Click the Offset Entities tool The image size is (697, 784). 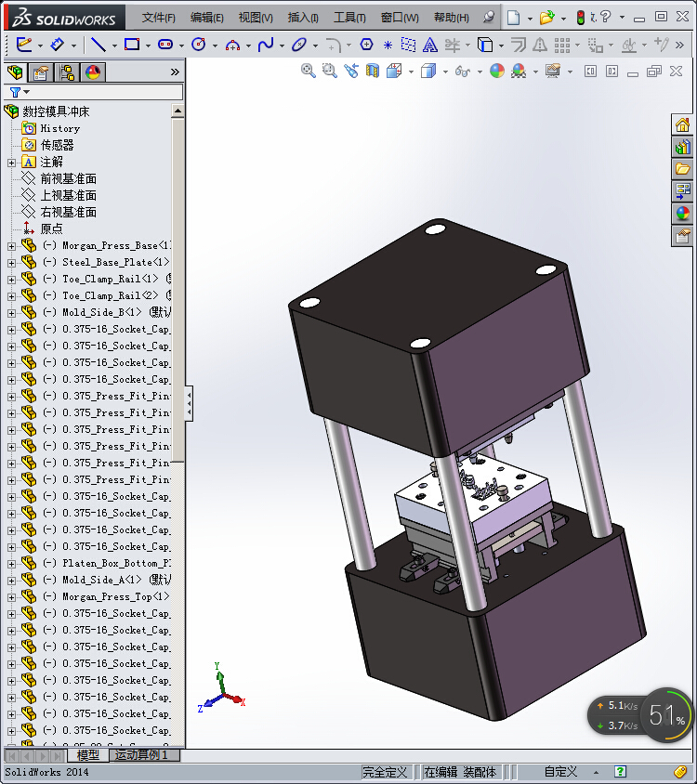(519, 45)
